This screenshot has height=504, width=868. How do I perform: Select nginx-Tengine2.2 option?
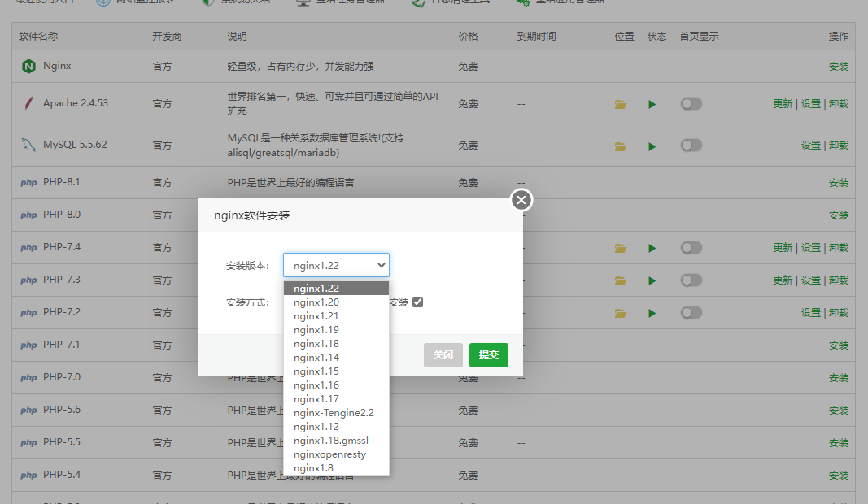[x=336, y=413]
